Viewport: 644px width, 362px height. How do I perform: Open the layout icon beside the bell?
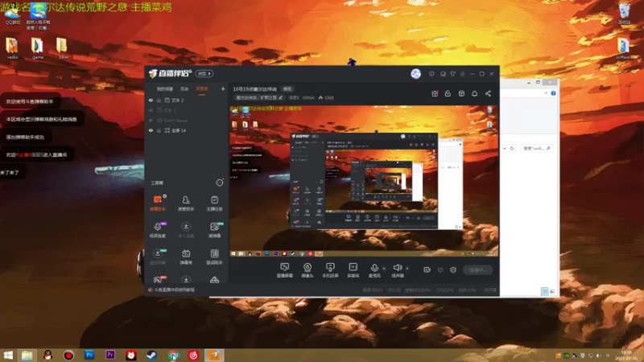461,93
